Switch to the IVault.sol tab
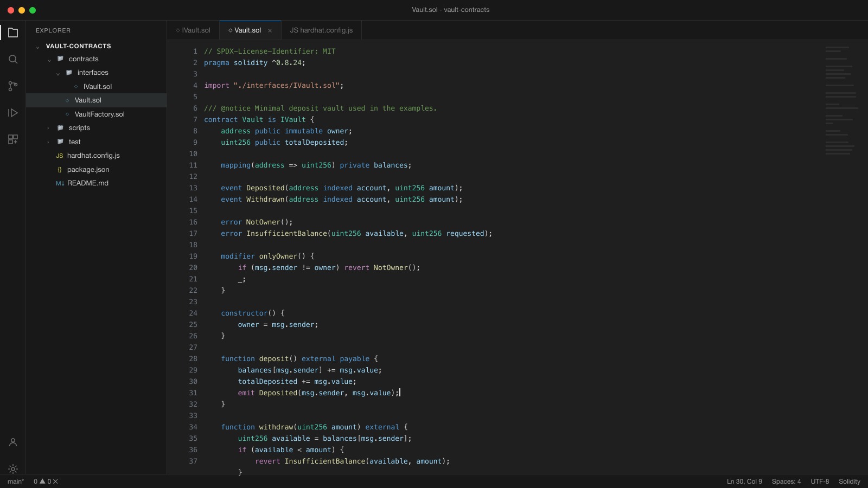This screenshot has height=488, width=868. pyautogui.click(x=193, y=30)
